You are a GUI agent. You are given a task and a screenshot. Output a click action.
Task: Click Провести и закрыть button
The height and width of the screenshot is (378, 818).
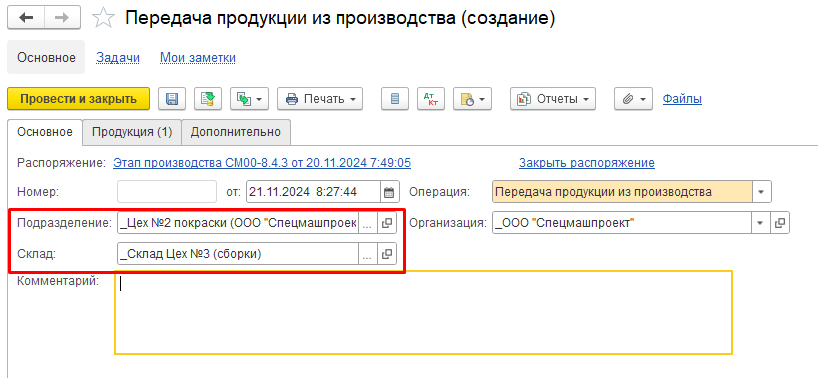[79, 99]
